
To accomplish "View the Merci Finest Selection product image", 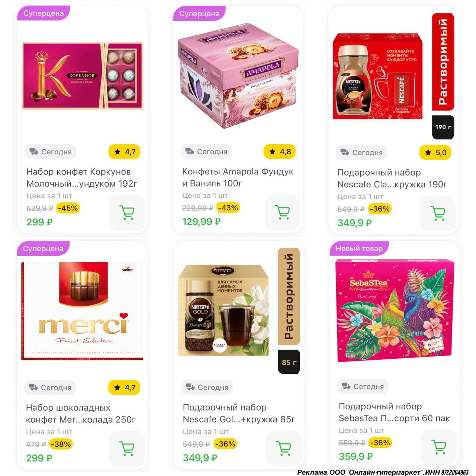I will coord(82,311).
